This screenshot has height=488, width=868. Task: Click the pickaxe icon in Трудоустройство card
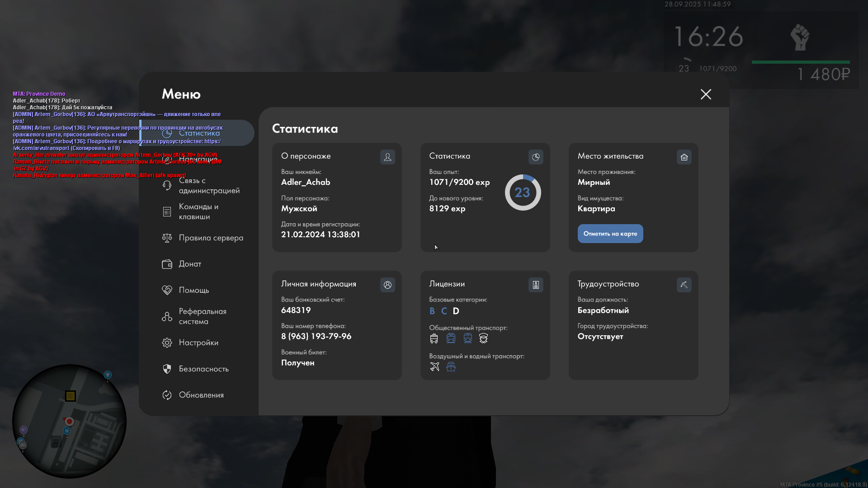pos(684,285)
